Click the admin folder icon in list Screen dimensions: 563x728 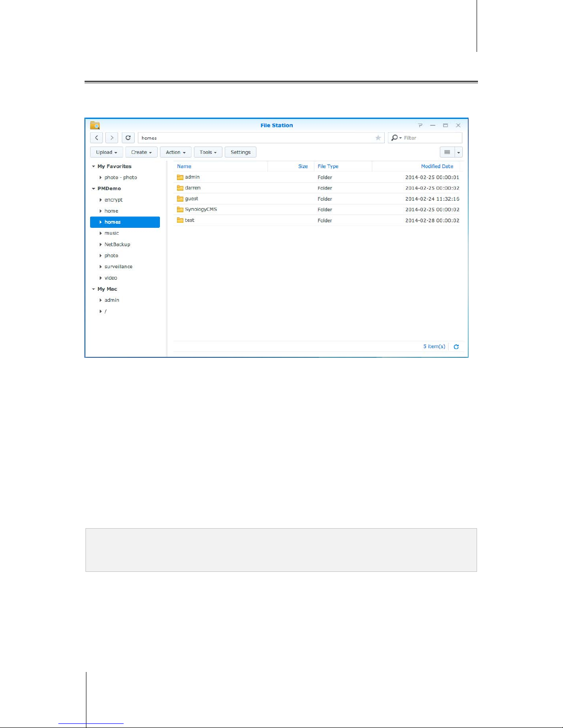(180, 177)
